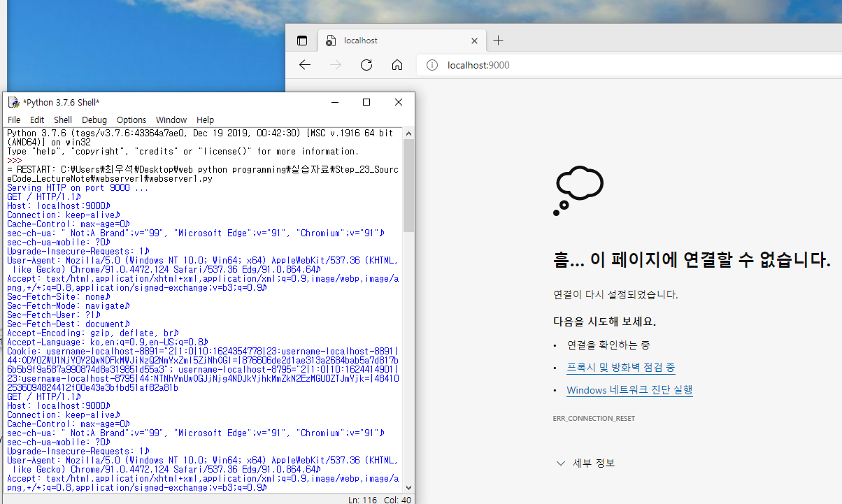Viewport: 842px width, 504px height.
Task: Expand the 세부 정보 details section
Action: pos(586,463)
